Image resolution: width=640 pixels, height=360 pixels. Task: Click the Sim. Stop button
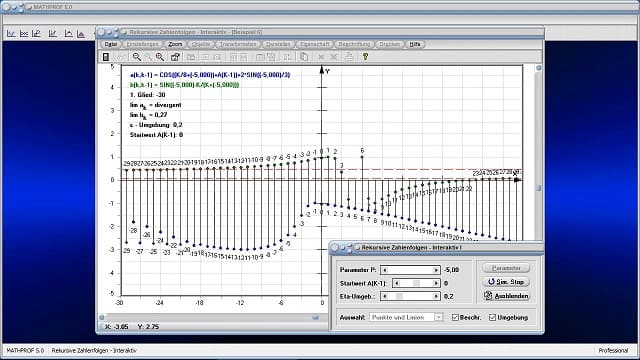point(506,282)
